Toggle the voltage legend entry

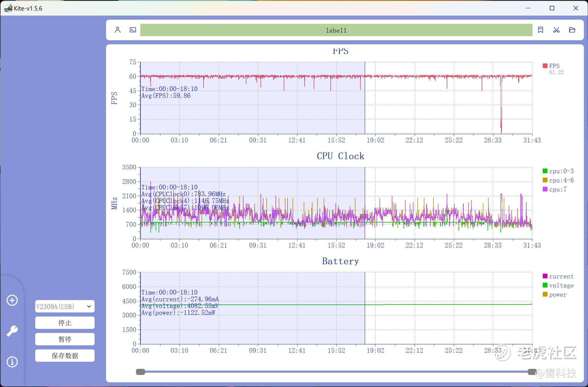pyautogui.click(x=558, y=285)
